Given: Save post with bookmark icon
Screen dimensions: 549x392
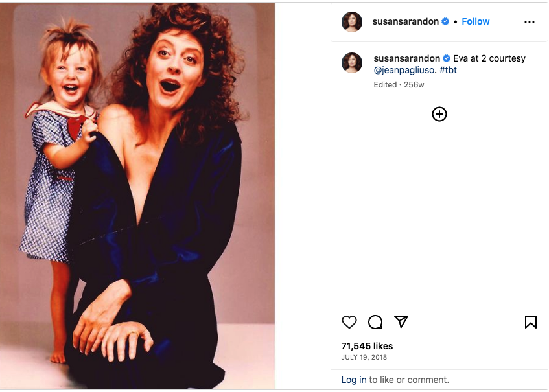Looking at the screenshot, I should (x=530, y=322).
